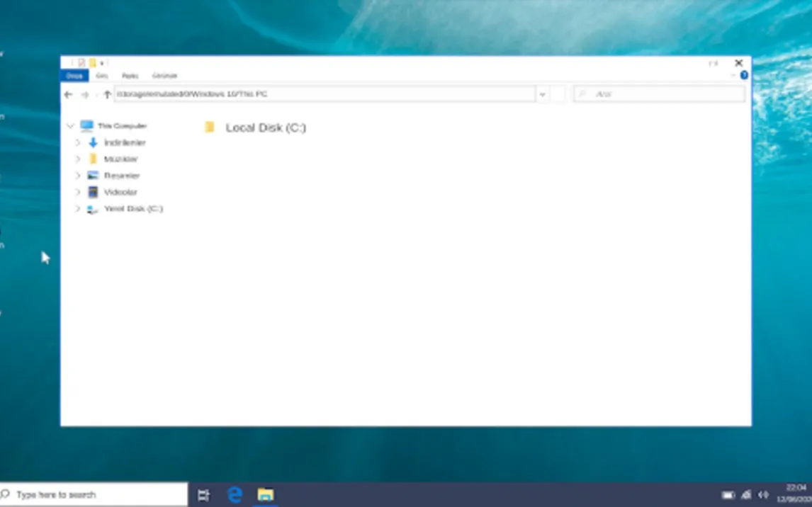Open the quick access toolbar dropdown

pos(102,63)
